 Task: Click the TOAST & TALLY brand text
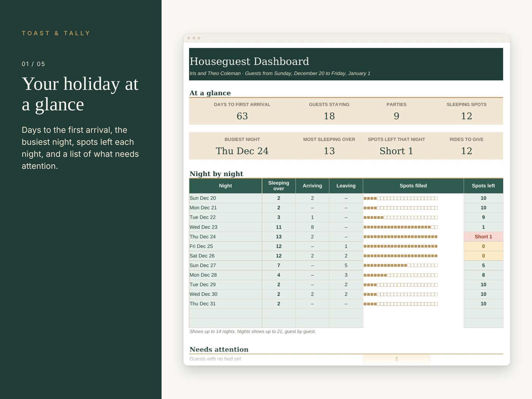tap(56, 33)
